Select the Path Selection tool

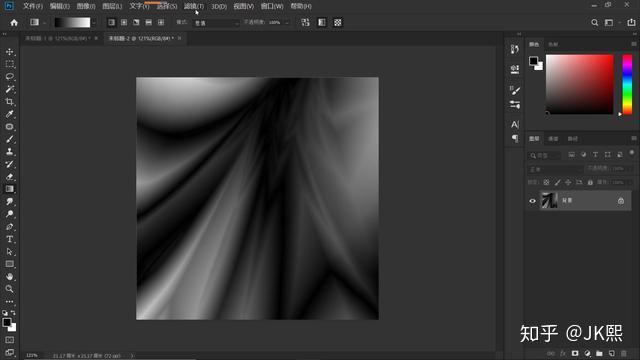coord(9,251)
